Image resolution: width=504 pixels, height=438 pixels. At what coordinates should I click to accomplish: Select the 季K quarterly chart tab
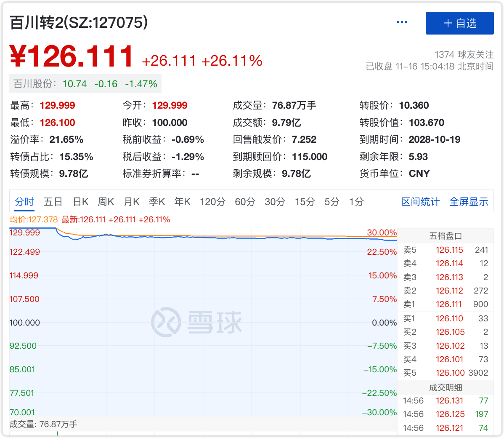(157, 202)
